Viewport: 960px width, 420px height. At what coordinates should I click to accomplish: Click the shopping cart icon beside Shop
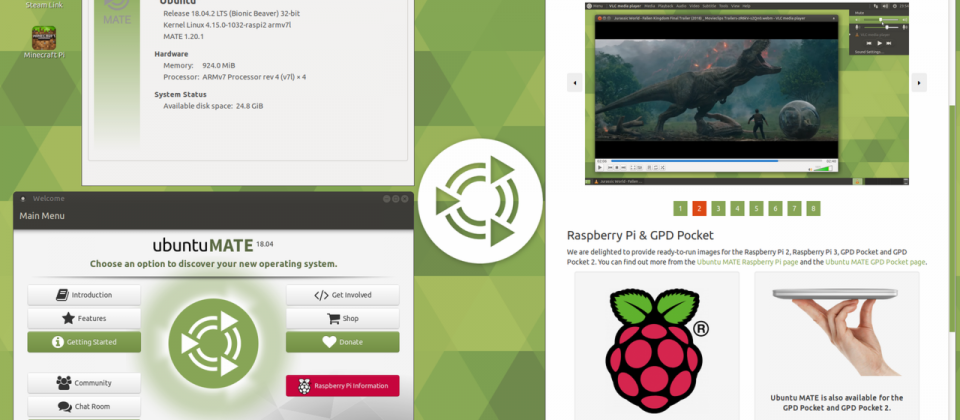point(333,318)
